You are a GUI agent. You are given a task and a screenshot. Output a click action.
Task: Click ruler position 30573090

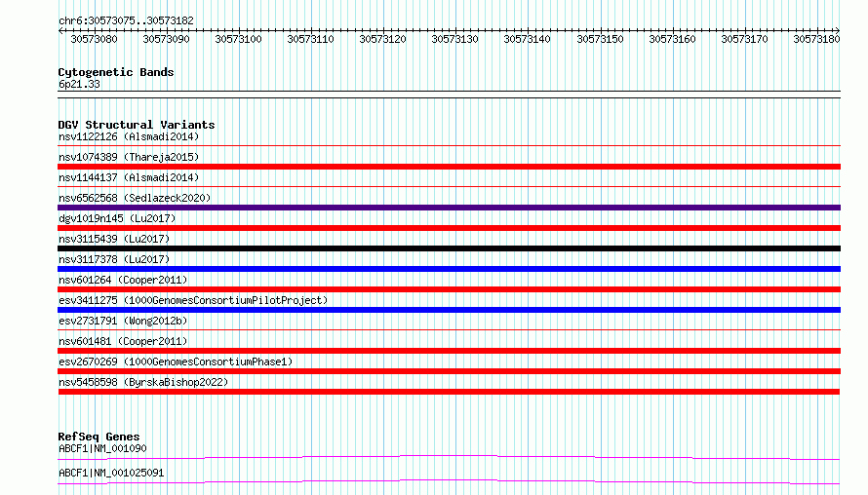(166, 39)
